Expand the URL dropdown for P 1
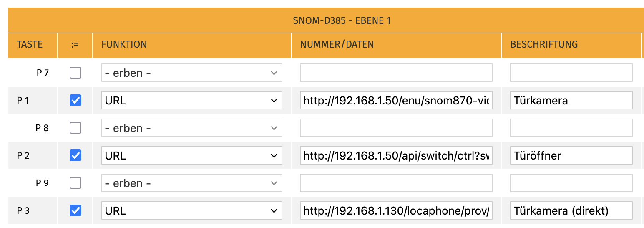This screenshot has width=644, height=228. point(191,101)
